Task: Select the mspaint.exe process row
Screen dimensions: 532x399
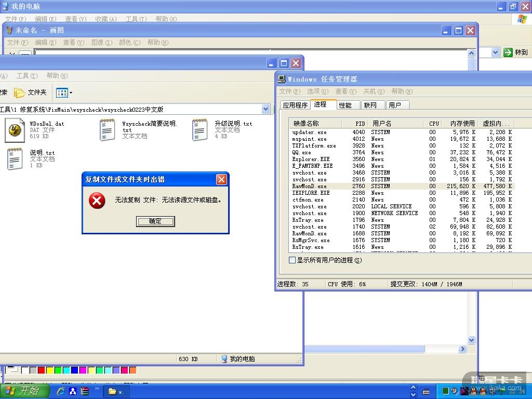Action: [x=402, y=139]
